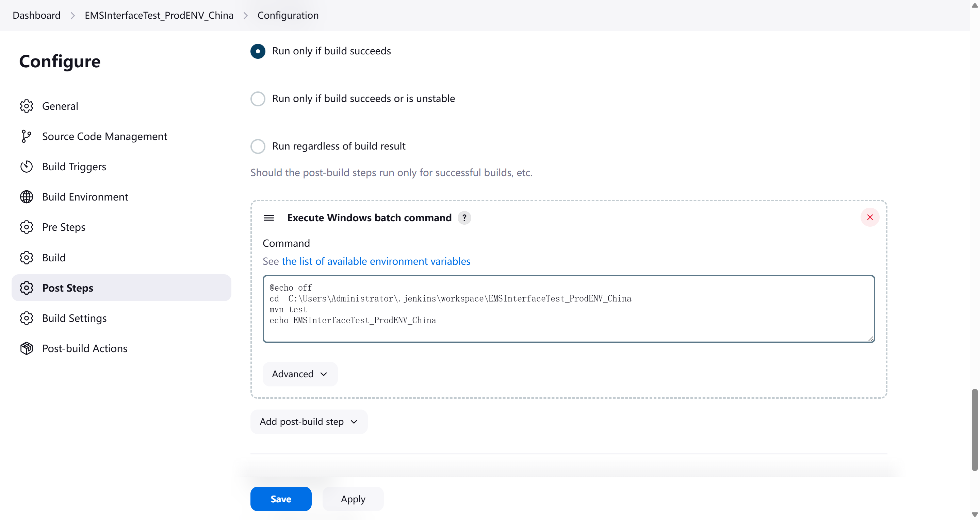Screen dimensions: 980x520
Task: Click the Post-build Actions package icon
Action: tap(26, 348)
